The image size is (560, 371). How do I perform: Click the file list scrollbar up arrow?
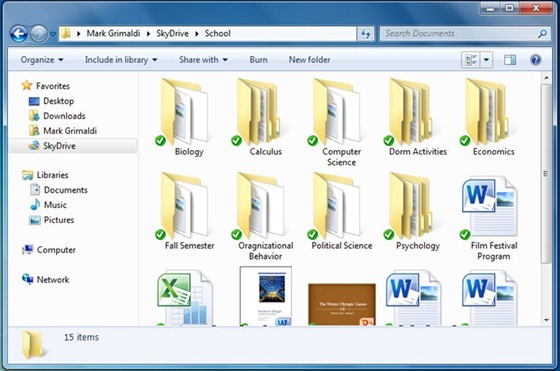(x=546, y=77)
